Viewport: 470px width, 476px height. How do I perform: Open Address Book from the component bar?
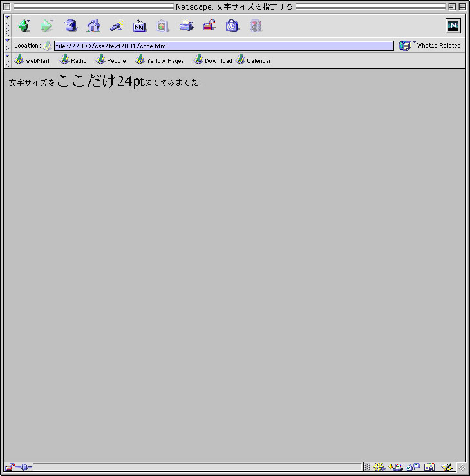[x=429, y=467]
